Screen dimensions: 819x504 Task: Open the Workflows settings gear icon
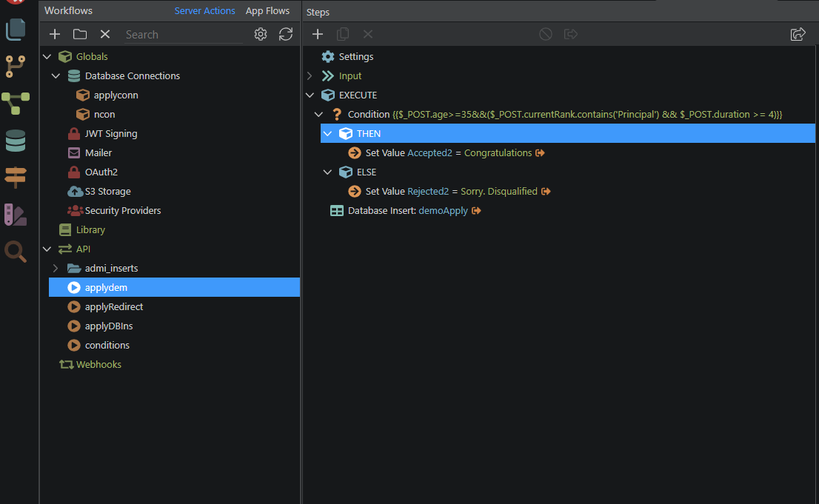pyautogui.click(x=261, y=34)
